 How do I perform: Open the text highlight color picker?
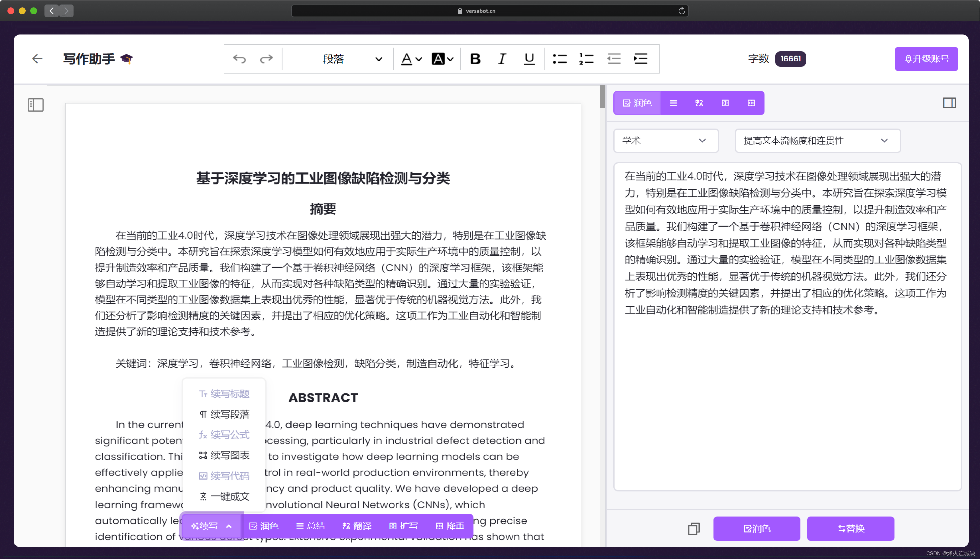click(442, 59)
